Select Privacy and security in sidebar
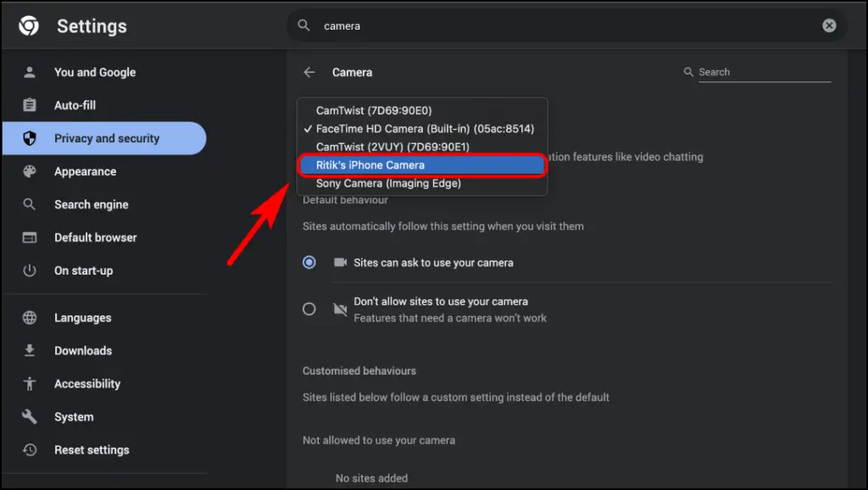The height and width of the screenshot is (490, 868). [104, 138]
